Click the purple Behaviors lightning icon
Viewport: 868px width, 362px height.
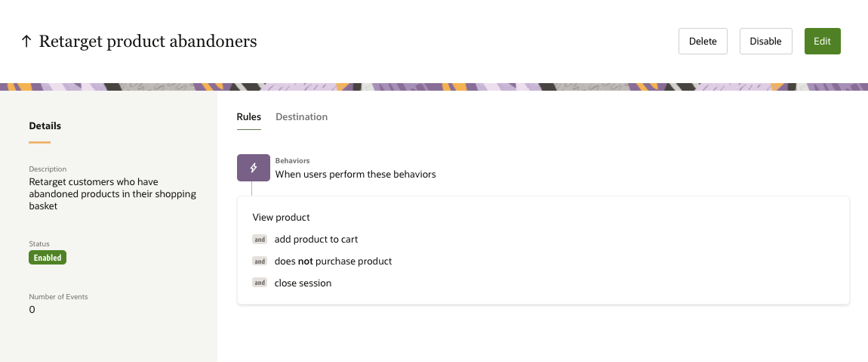click(x=254, y=168)
